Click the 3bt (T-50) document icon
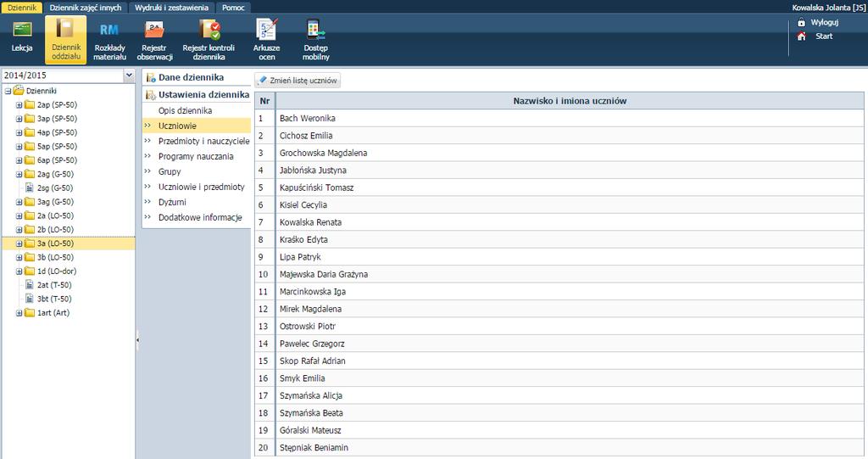The width and height of the screenshot is (868, 459). point(30,299)
